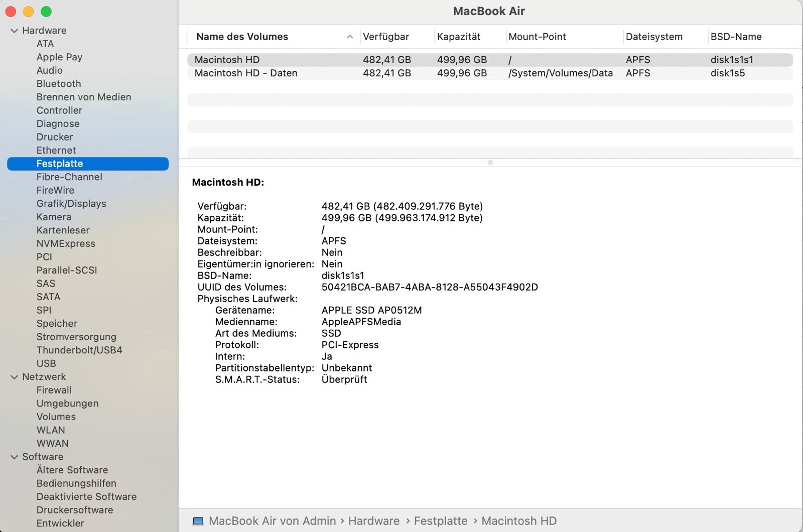Image resolution: width=803 pixels, height=532 pixels.
Task: Open the Kartenleser entry
Action: tap(63, 230)
